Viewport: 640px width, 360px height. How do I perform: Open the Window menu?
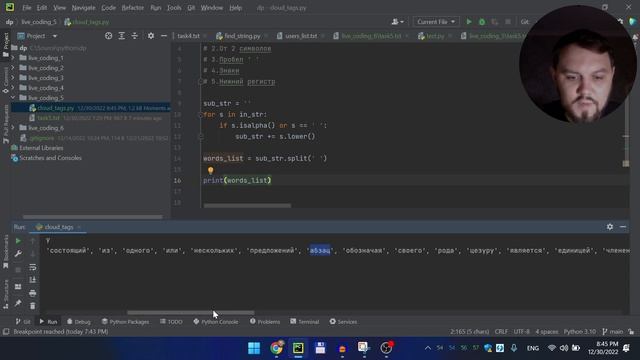(x=211, y=8)
